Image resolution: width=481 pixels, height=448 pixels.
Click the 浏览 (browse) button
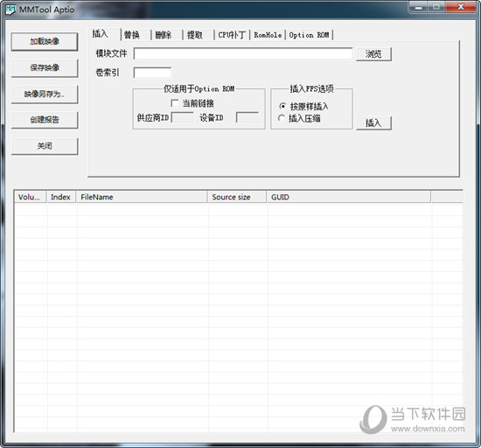point(373,54)
